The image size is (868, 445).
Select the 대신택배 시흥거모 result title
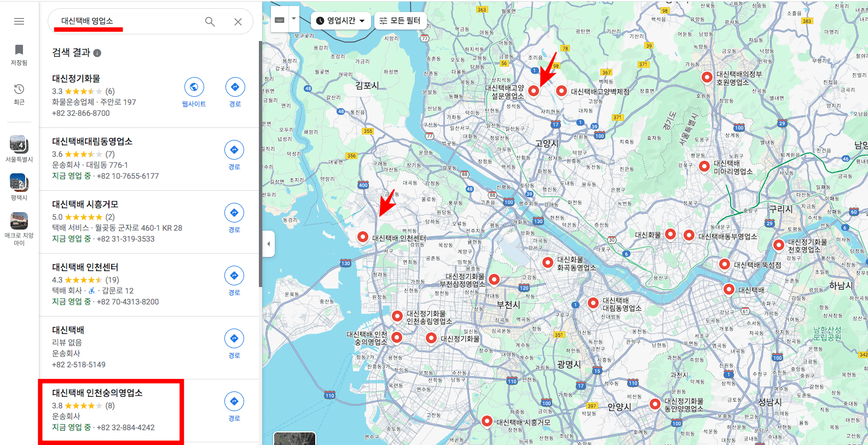[x=85, y=204]
